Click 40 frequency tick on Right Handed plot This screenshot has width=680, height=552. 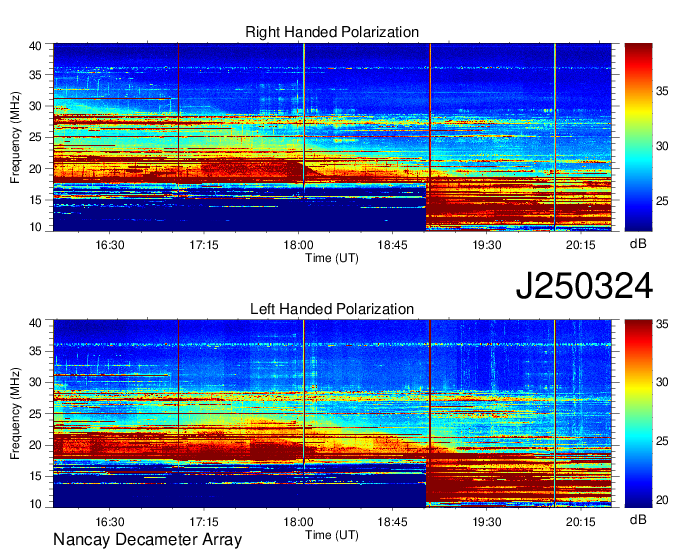(35, 46)
